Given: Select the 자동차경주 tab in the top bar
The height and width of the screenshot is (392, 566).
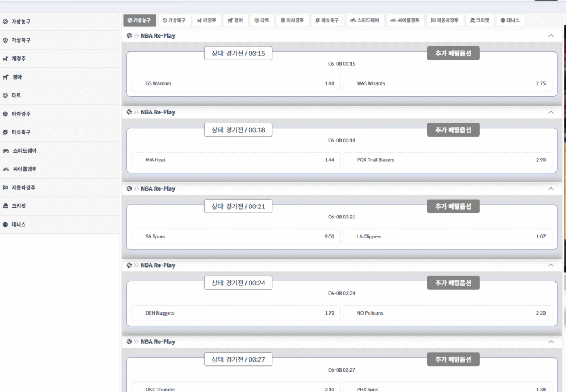Looking at the screenshot, I should pyautogui.click(x=445, y=20).
